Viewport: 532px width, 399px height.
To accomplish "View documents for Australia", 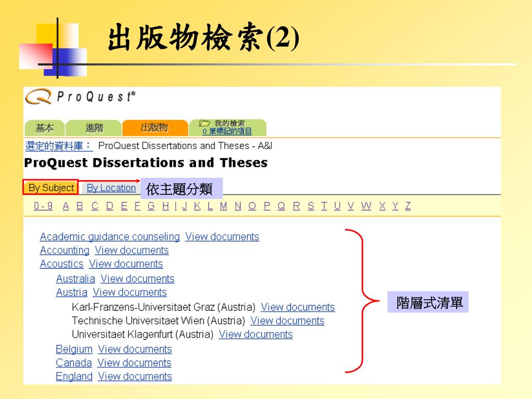I will (x=137, y=278).
